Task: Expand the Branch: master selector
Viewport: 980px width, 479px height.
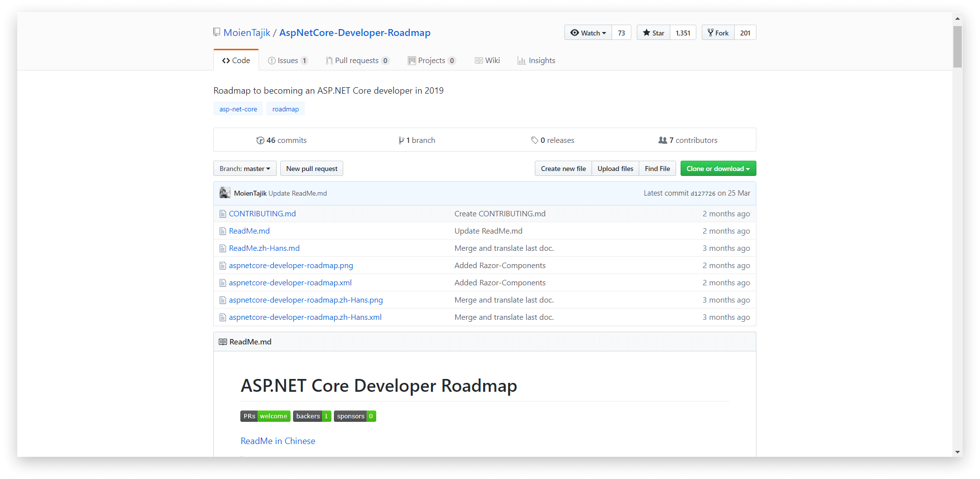Action: coord(245,169)
